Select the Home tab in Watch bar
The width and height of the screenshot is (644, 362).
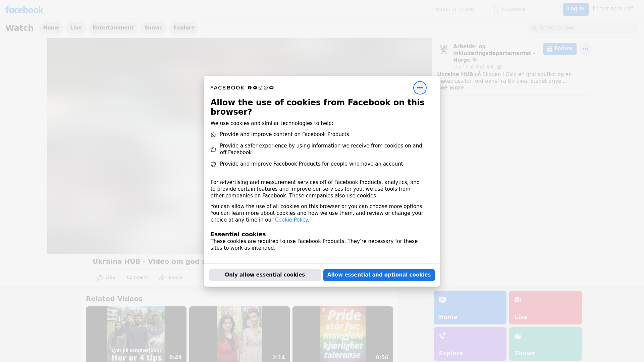point(51,28)
